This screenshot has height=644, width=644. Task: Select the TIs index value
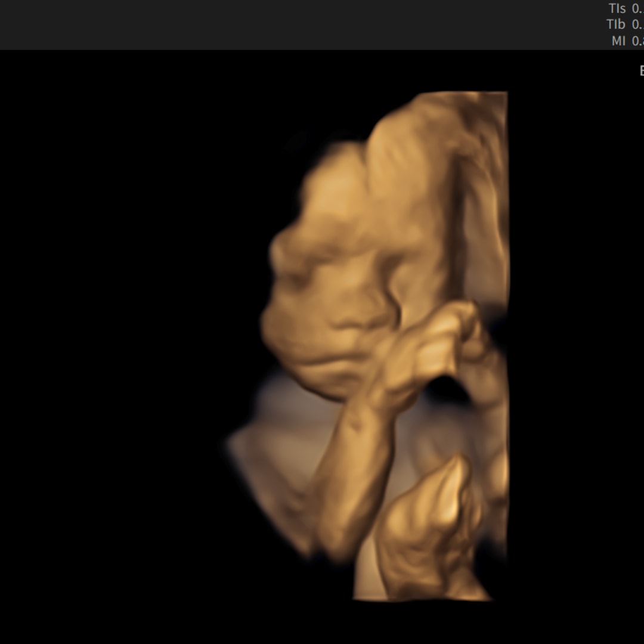[x=638, y=8]
